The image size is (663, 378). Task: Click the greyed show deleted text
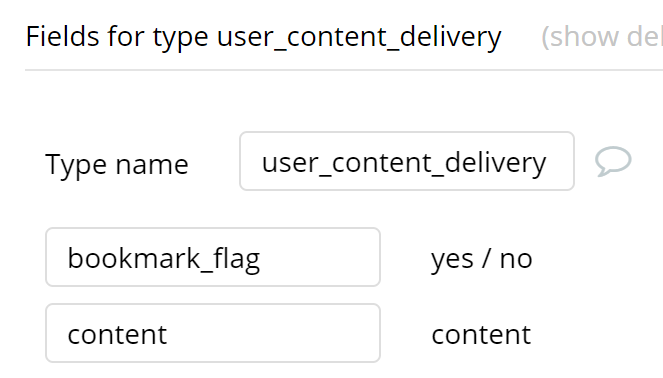602,37
